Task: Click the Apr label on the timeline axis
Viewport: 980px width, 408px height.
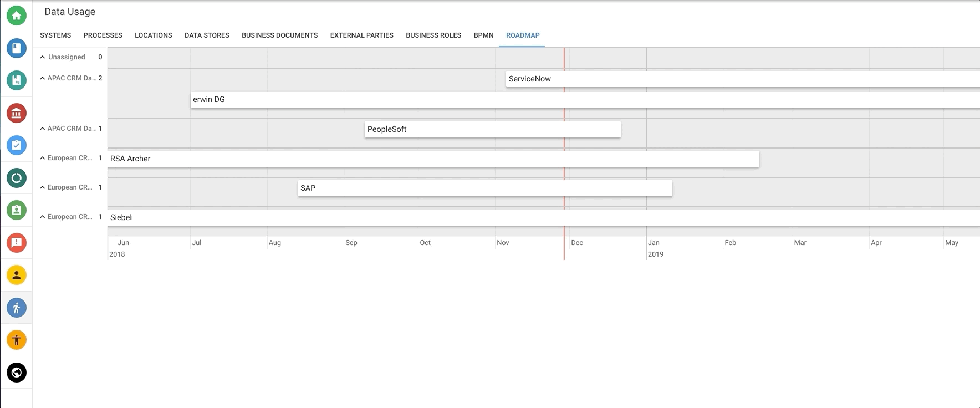Action: 876,243
